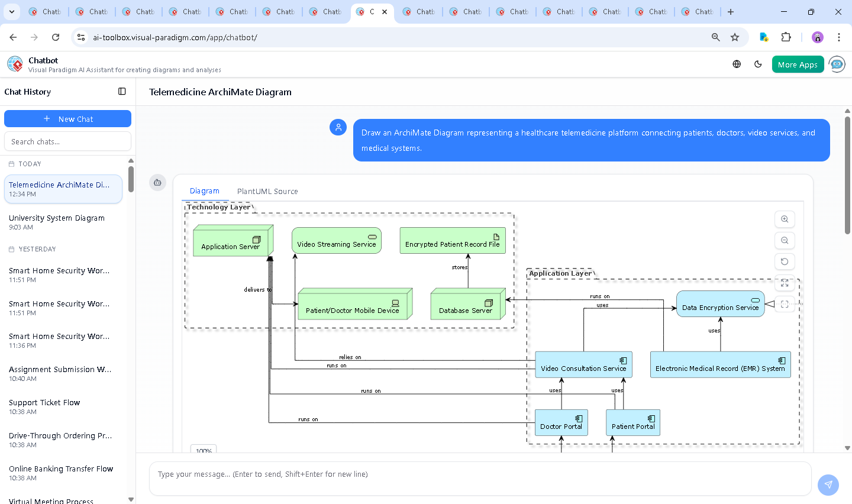852x504 pixels.
Task: Open the Chrome extensions puzzle menu
Action: pos(786,37)
